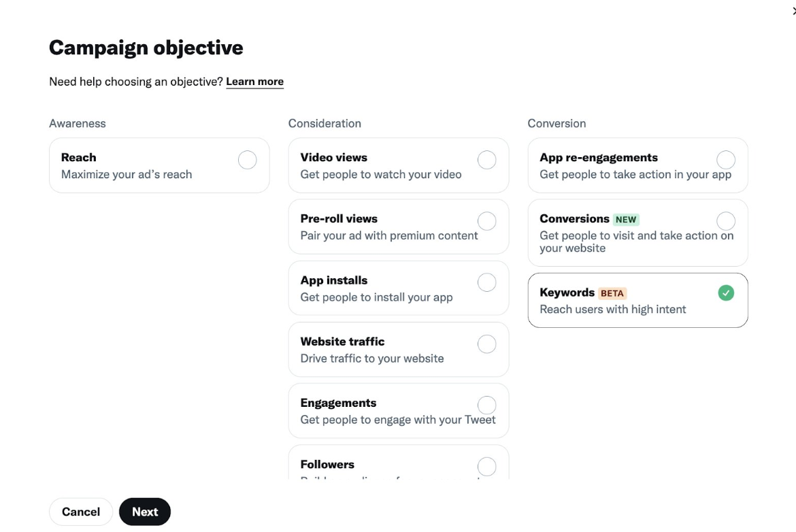The image size is (796, 532).
Task: Select the Reach objective radio button
Action: tap(247, 160)
